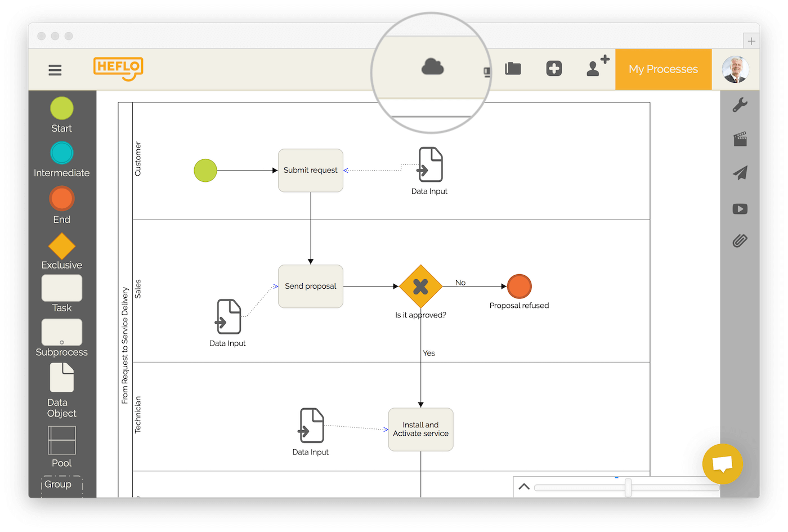Screen dimensions: 788x532
Task: Open the wrench settings icon
Action: click(740, 105)
